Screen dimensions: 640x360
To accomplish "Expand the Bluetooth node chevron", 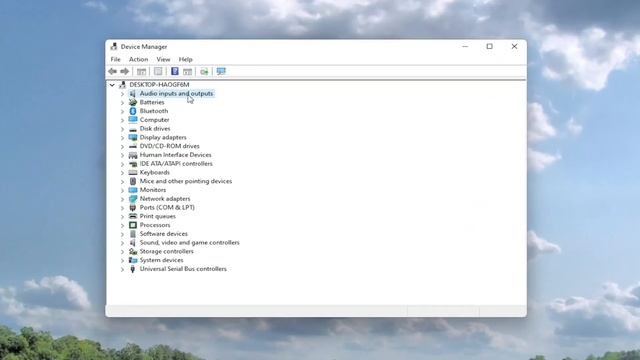I will [122, 111].
